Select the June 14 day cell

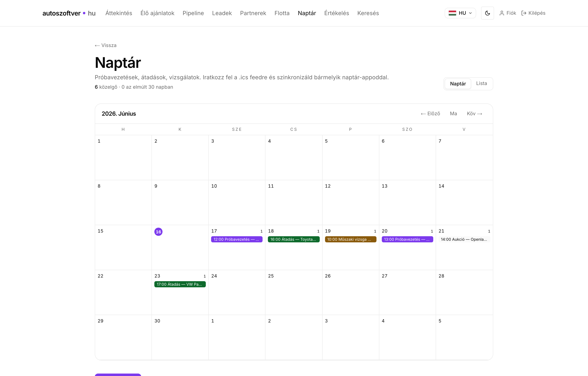pos(464,203)
